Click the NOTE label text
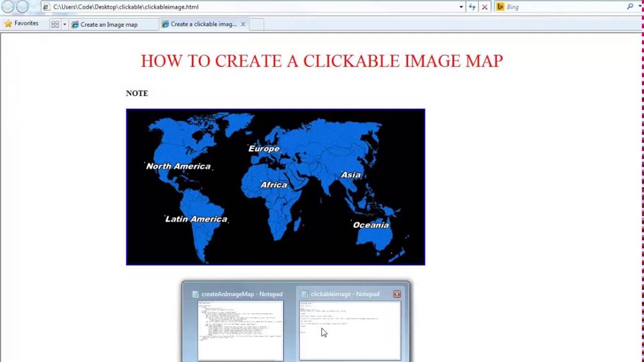The height and width of the screenshot is (362, 644). click(x=137, y=94)
